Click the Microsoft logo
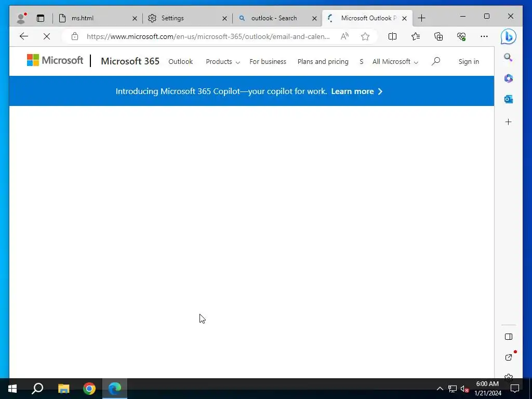Viewport: 532px width, 399px height. pos(55,60)
